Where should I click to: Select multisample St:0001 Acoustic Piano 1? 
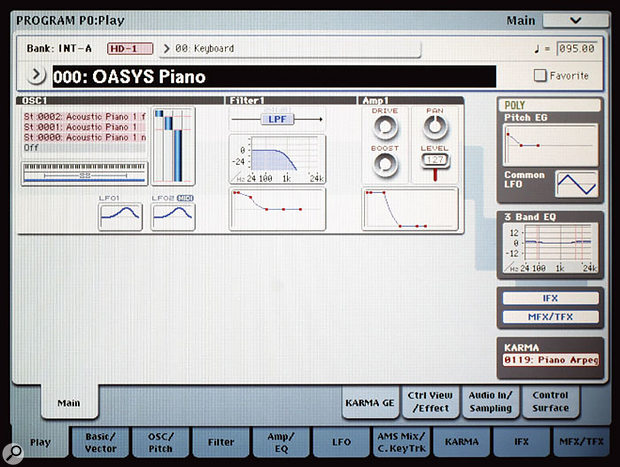coord(84,127)
